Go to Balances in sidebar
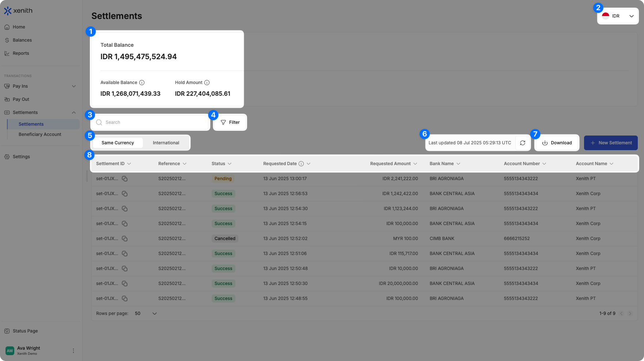 pos(22,40)
